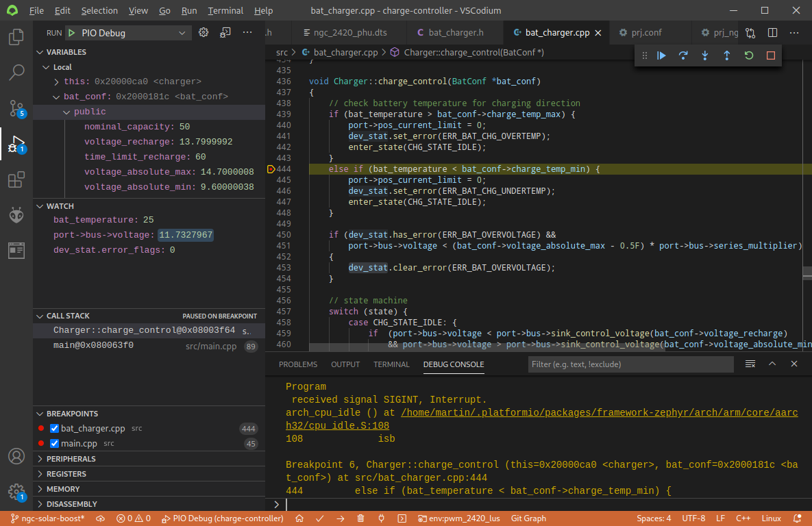Open the PlatformIO alien icon view
The height and width of the screenshot is (526, 812).
tap(16, 215)
